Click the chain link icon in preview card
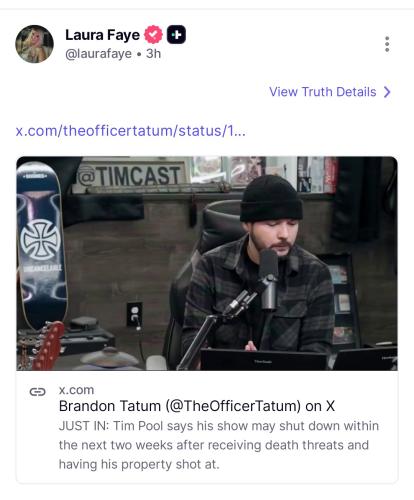The width and height of the screenshot is (414, 500). click(x=37, y=392)
